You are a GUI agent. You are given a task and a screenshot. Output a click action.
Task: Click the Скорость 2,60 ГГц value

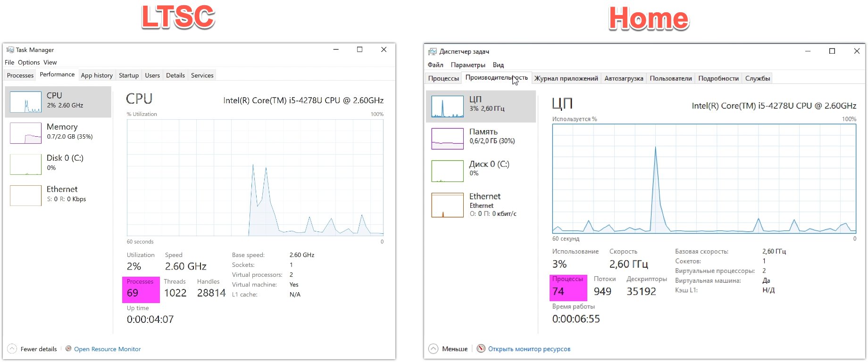pyautogui.click(x=629, y=264)
